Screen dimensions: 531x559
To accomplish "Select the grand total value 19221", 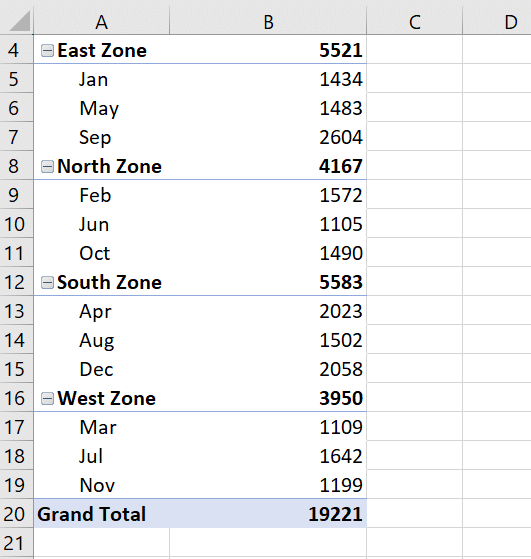I will (x=268, y=514).
